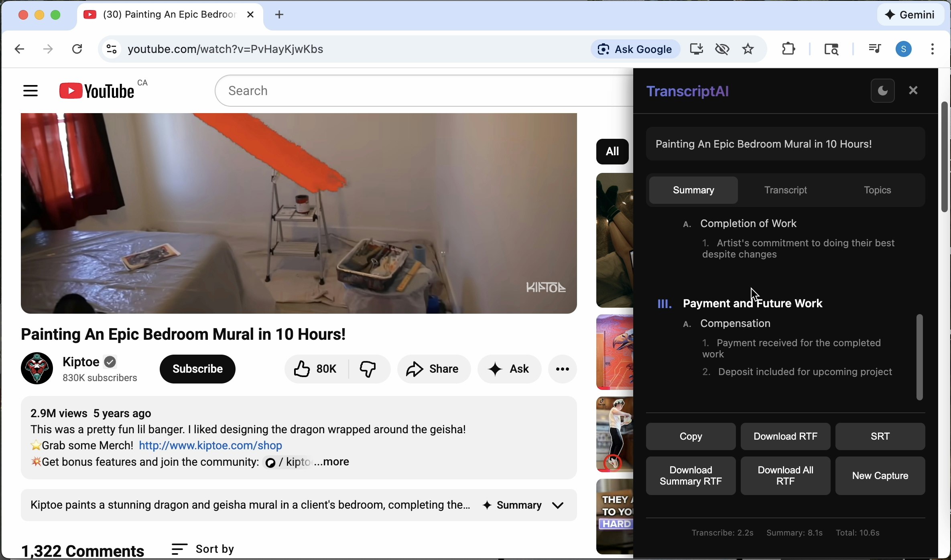The image size is (951, 560).
Task: Subscribe to the Kiptoe channel
Action: click(197, 369)
